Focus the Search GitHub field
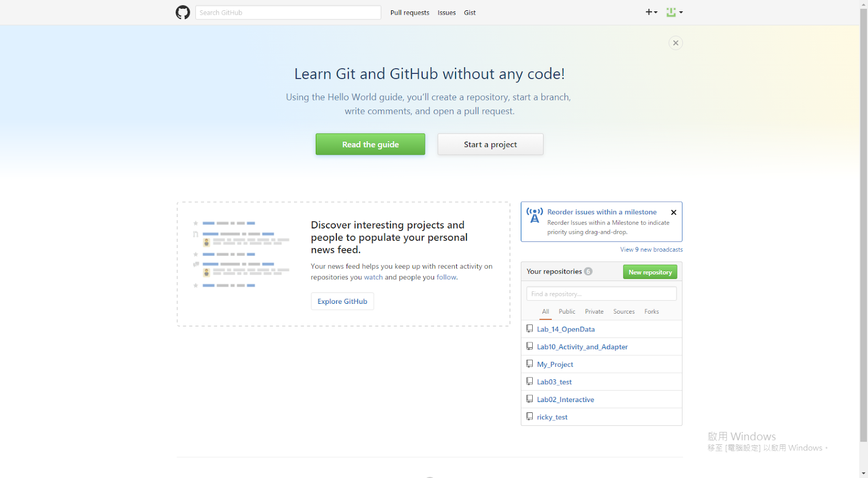The width and height of the screenshot is (868, 478). [x=288, y=12]
